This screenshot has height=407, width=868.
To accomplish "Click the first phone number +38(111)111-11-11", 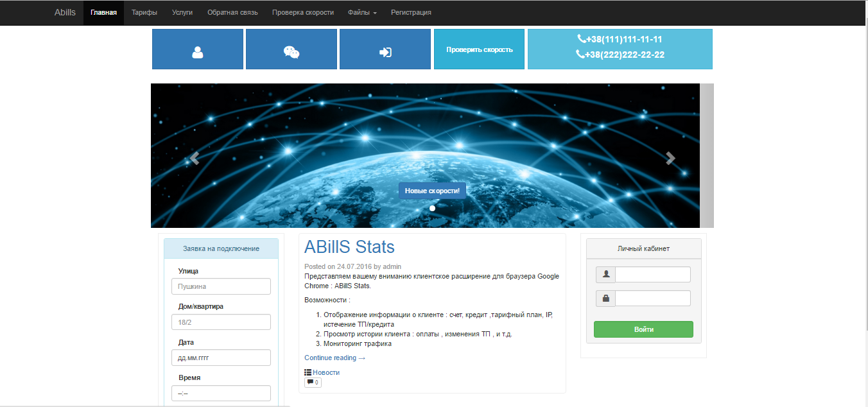I will point(620,39).
